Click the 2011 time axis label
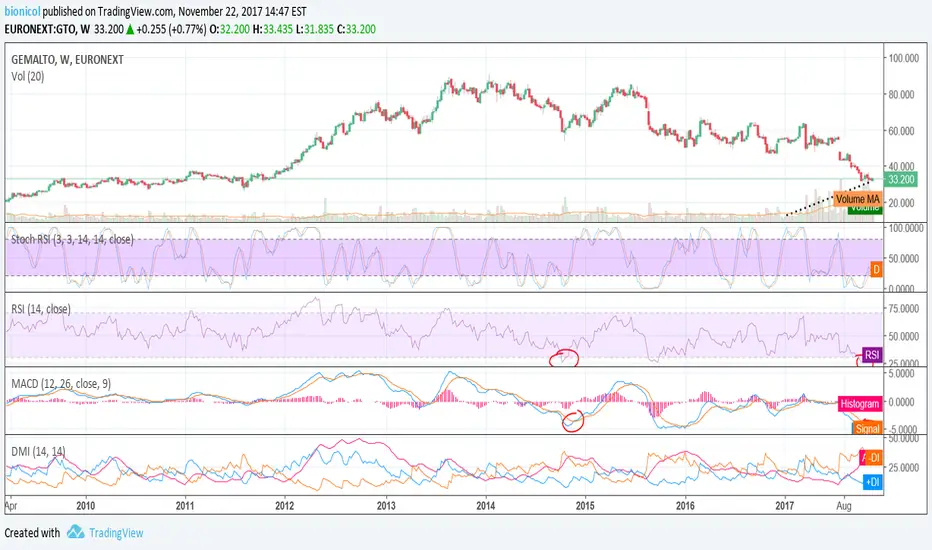 pyautogui.click(x=185, y=506)
